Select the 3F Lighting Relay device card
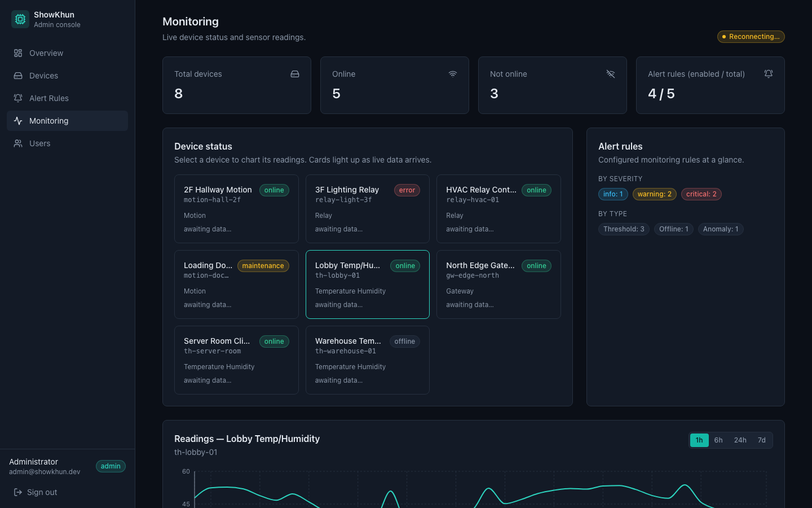 (368, 209)
